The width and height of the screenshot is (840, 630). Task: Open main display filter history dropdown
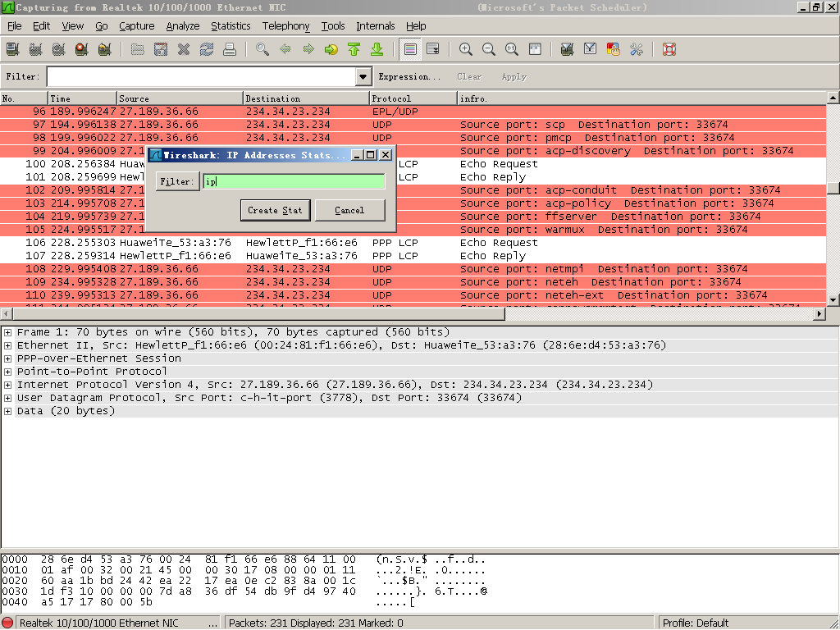[363, 76]
